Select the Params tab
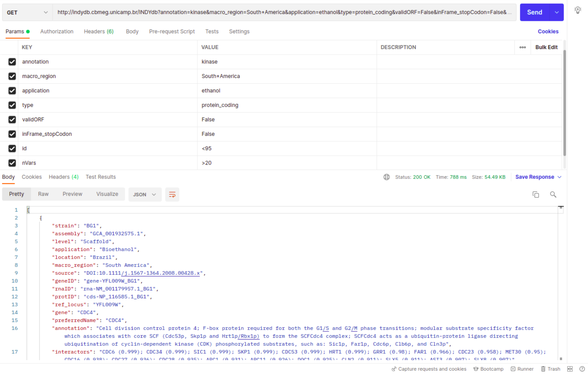Image resolution: width=588 pixels, height=374 pixels. pyautogui.click(x=17, y=32)
